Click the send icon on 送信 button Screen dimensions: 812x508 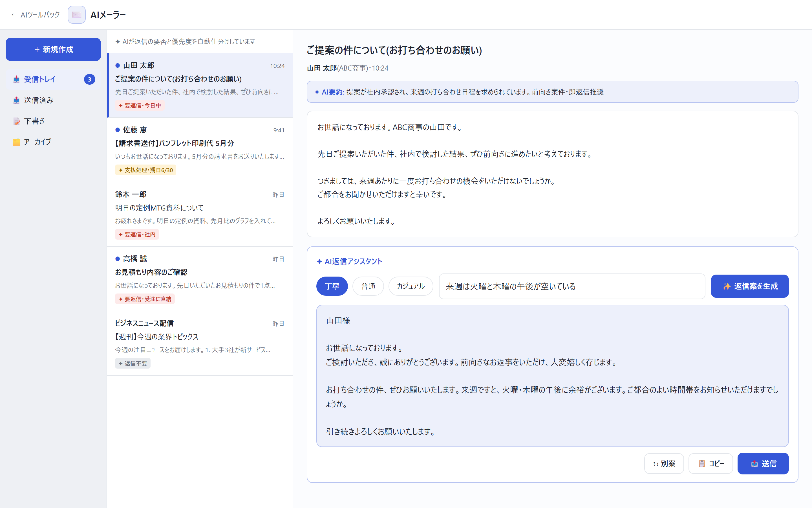click(754, 464)
